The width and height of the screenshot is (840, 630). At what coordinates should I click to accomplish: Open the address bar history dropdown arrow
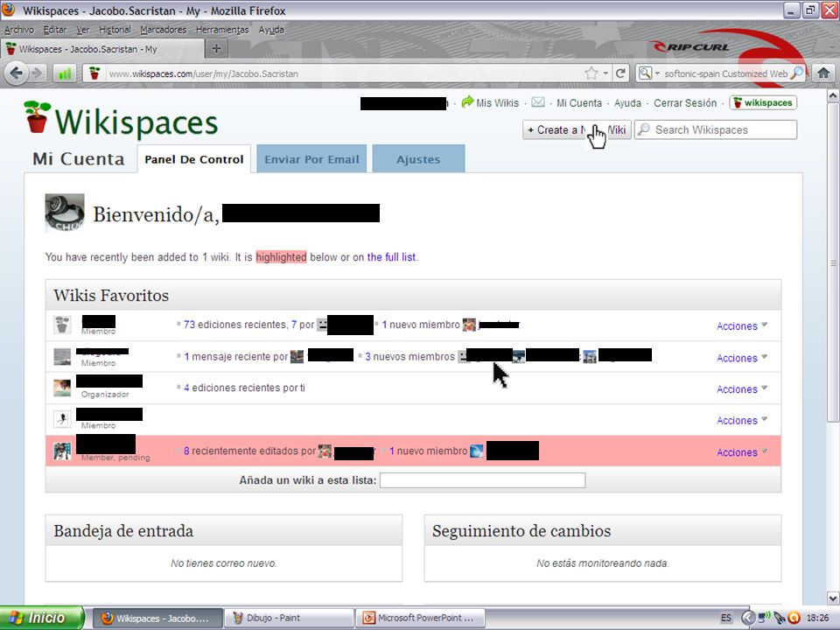(605, 73)
